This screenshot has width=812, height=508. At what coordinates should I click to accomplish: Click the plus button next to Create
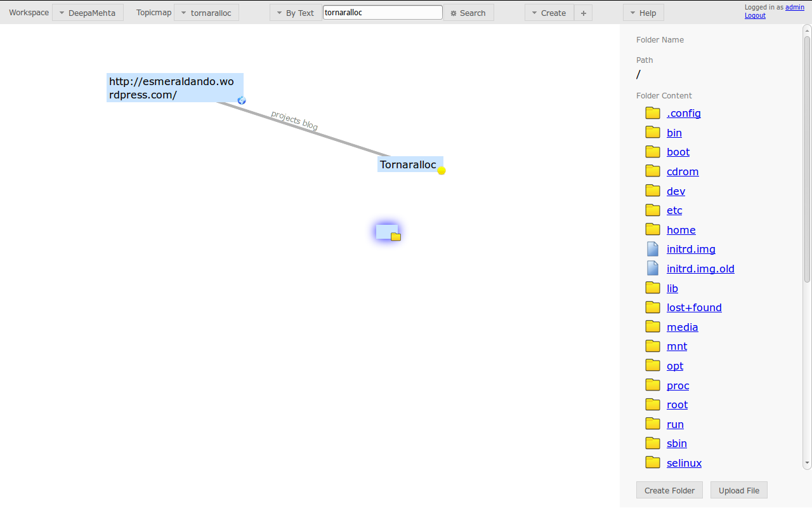coord(584,13)
